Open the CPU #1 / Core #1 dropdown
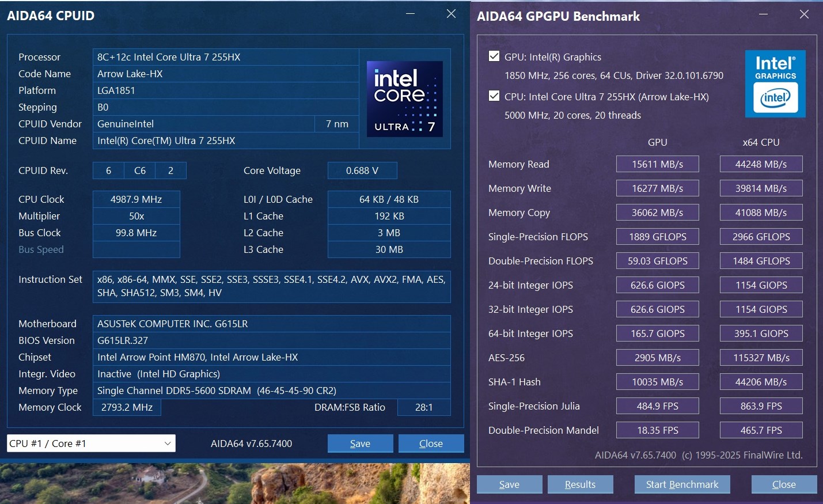This screenshot has height=504, width=823. 91,444
